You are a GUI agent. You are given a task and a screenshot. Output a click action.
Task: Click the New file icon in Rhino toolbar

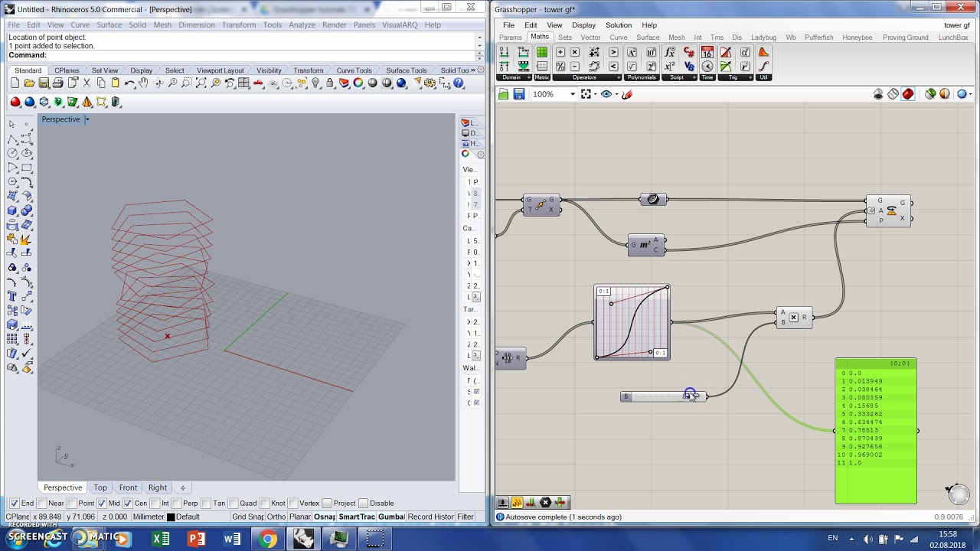click(15, 83)
